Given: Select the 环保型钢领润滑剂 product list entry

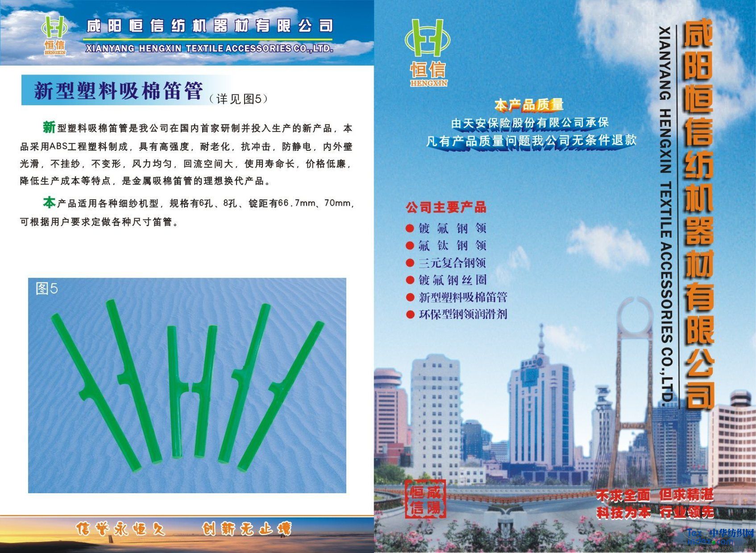Looking at the screenshot, I should [463, 314].
